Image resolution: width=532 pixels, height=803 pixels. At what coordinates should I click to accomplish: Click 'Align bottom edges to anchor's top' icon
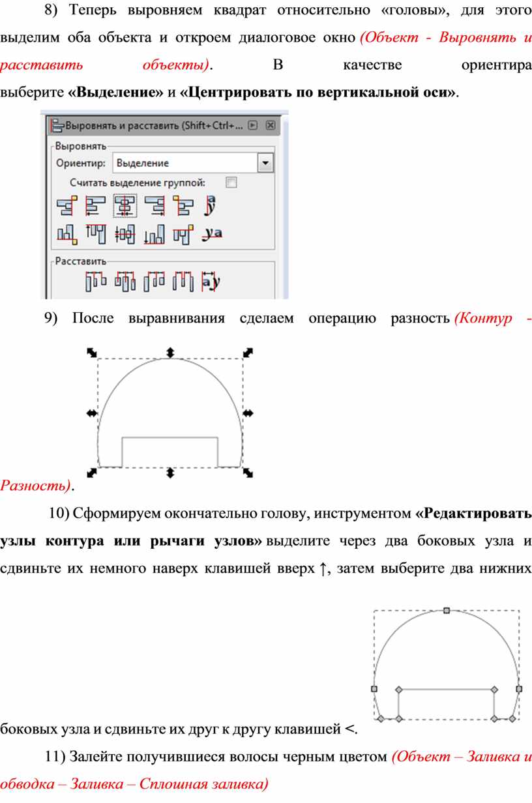(x=66, y=234)
